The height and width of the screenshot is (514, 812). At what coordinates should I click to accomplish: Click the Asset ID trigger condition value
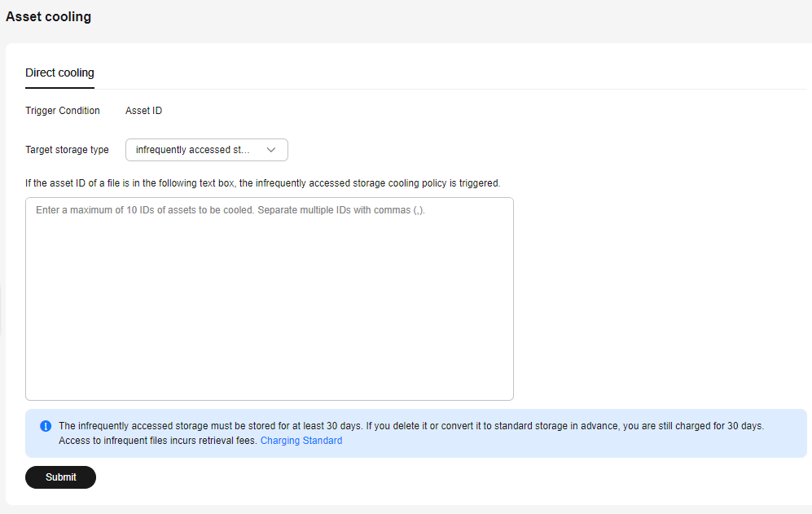[143, 110]
